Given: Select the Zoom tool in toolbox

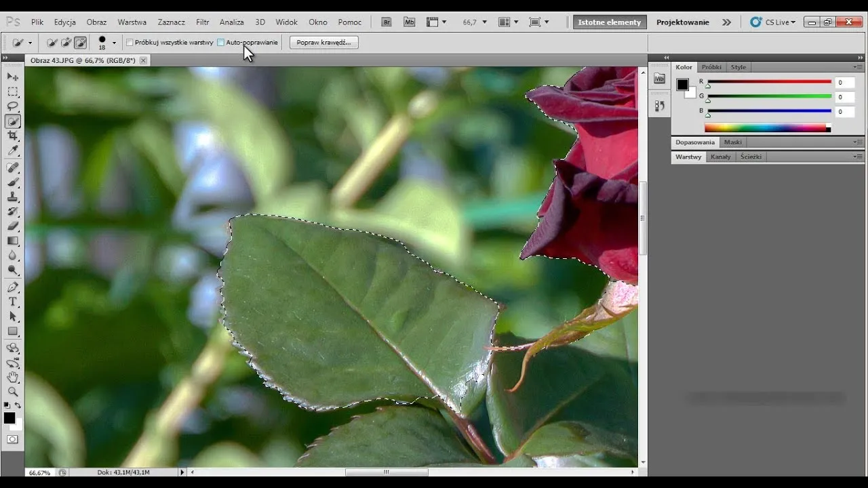Looking at the screenshot, I should point(13,392).
